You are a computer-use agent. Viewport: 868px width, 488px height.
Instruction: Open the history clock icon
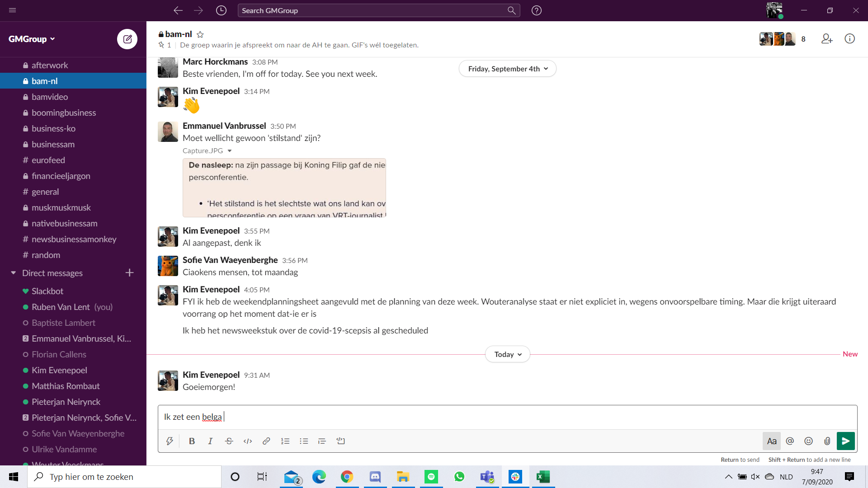tap(221, 10)
